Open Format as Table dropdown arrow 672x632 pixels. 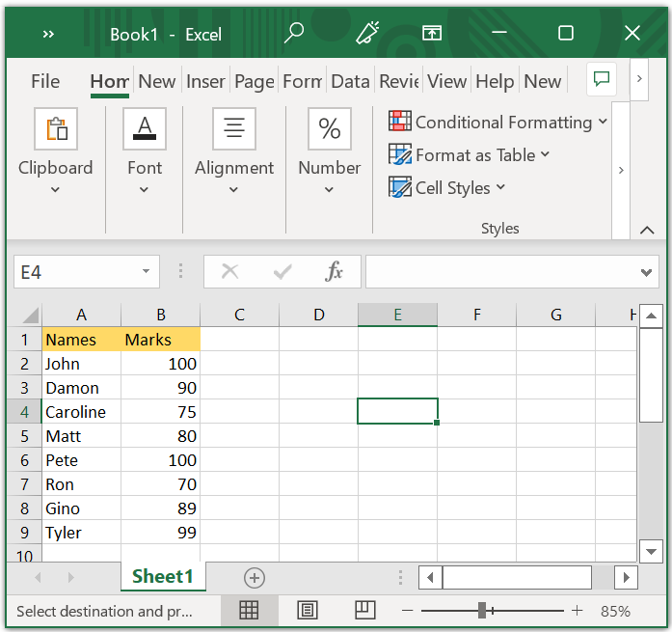point(545,154)
